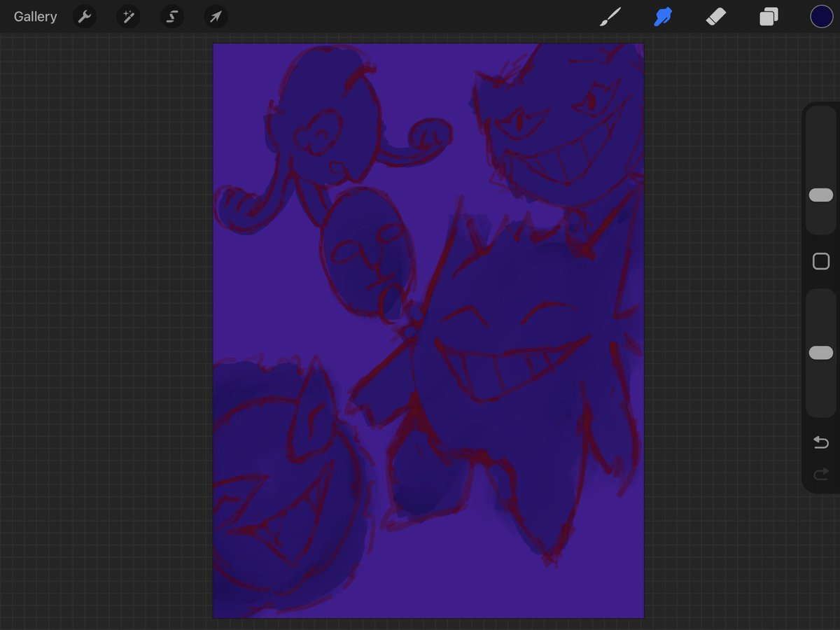Click the canvas artwork with ghost sketches
Screen dimensions: 840x630
[x=428, y=330]
